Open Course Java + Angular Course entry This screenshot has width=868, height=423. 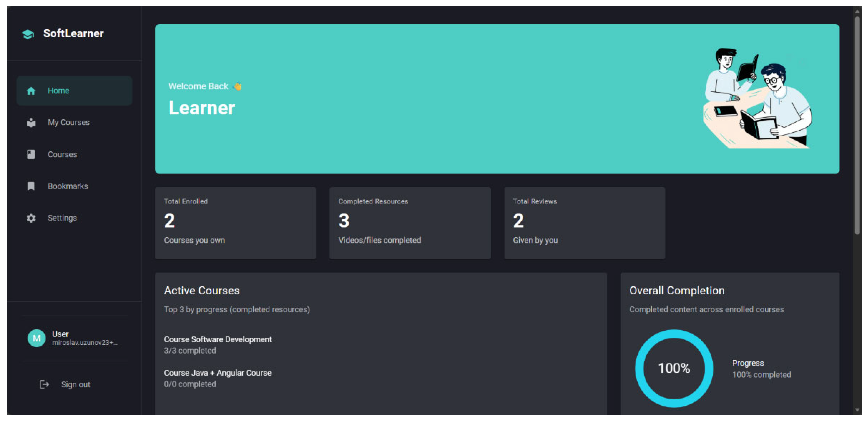tap(218, 373)
